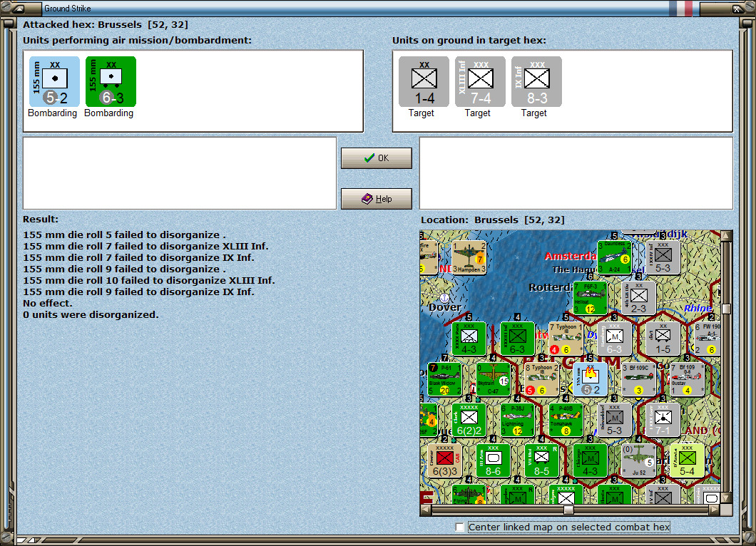Click the map scroll left arrow
Image resolution: width=756 pixels, height=546 pixels.
(426, 510)
